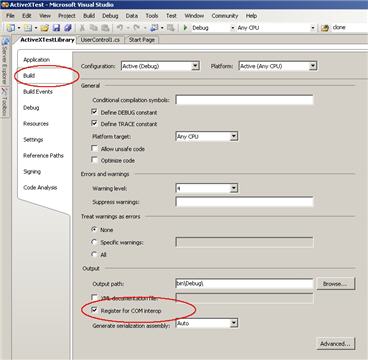Viewport: 368px width, 360px height.
Task: Open the Edit menu
Action: [x=27, y=16]
